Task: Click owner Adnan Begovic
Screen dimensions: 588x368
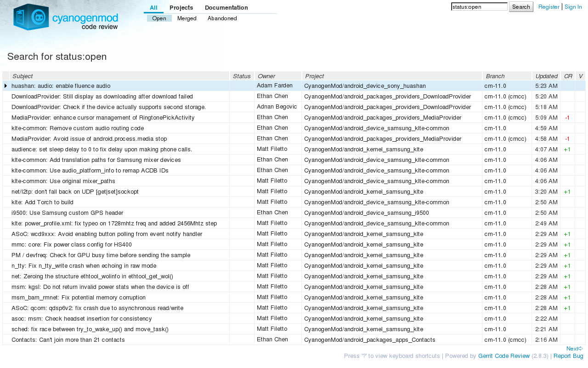Action: coord(277,107)
